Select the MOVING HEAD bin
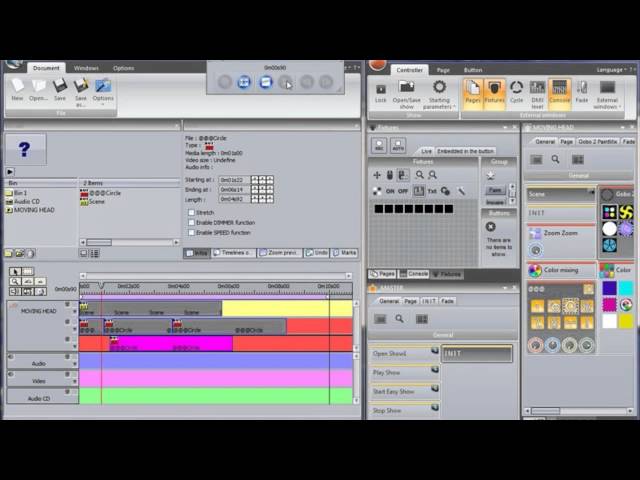Viewport: 640px width, 480px height. click(30, 210)
